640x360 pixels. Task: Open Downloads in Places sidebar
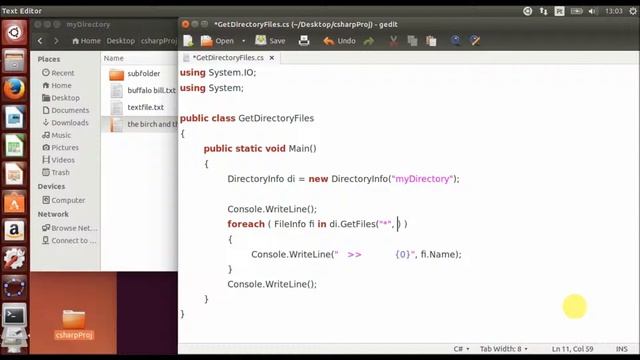click(65, 122)
